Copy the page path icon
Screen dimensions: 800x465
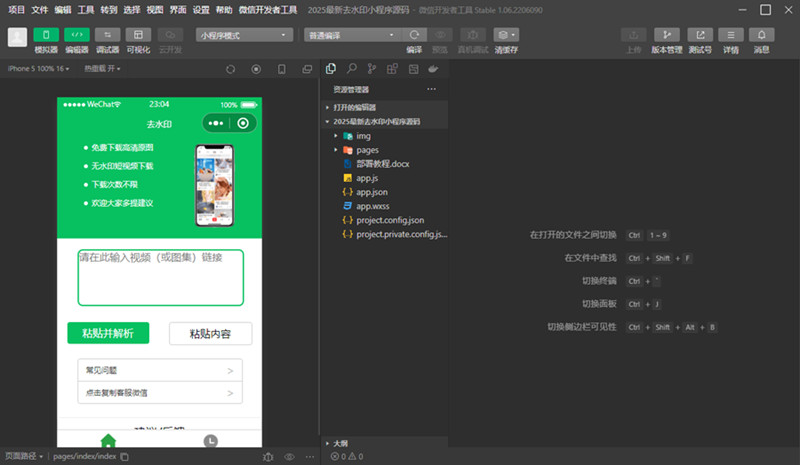[x=124, y=457]
